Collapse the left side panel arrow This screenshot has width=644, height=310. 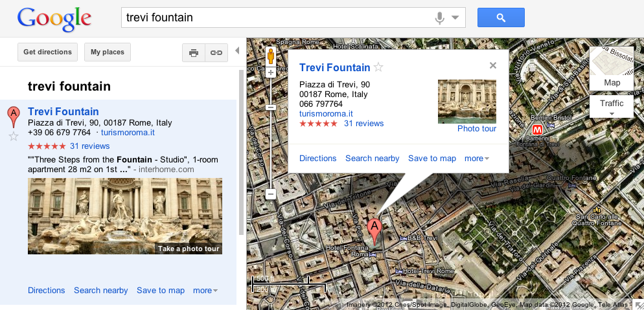coord(237,51)
